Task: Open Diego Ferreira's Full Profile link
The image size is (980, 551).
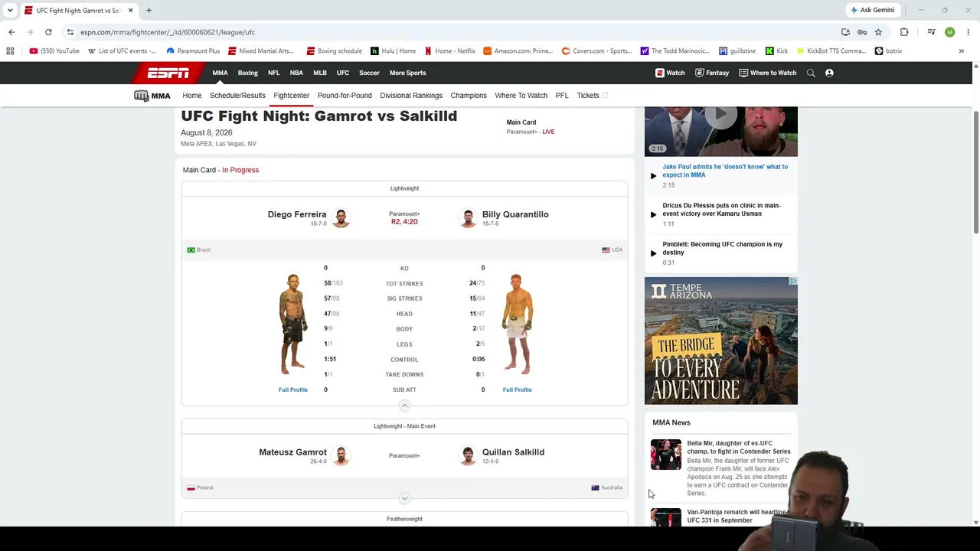Action: pos(293,390)
